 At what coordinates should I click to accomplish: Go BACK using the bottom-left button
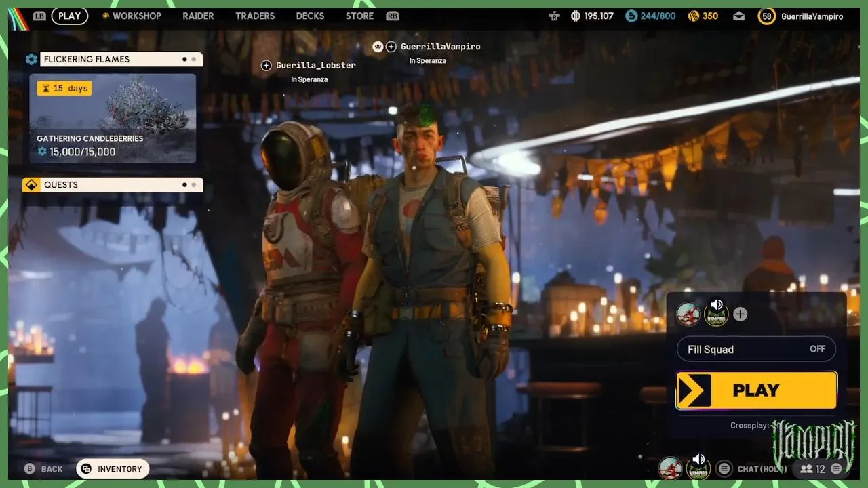point(43,468)
